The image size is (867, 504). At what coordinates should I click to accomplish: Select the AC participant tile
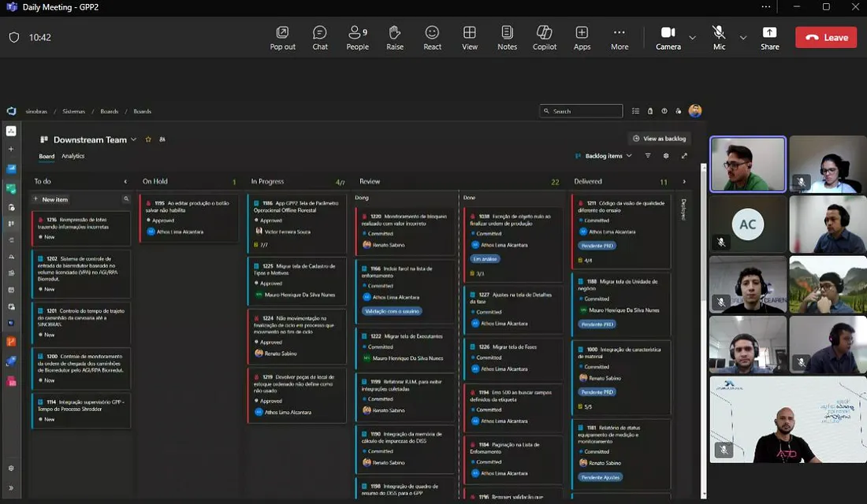747,224
